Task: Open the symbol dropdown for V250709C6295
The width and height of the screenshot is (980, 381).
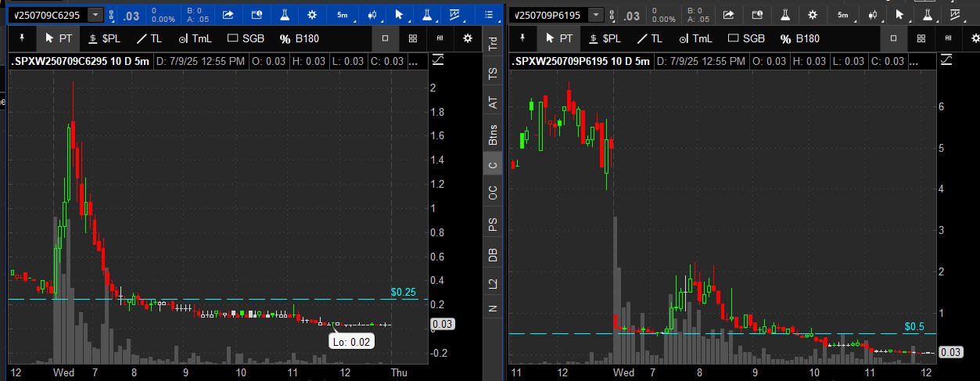Action: (95, 15)
